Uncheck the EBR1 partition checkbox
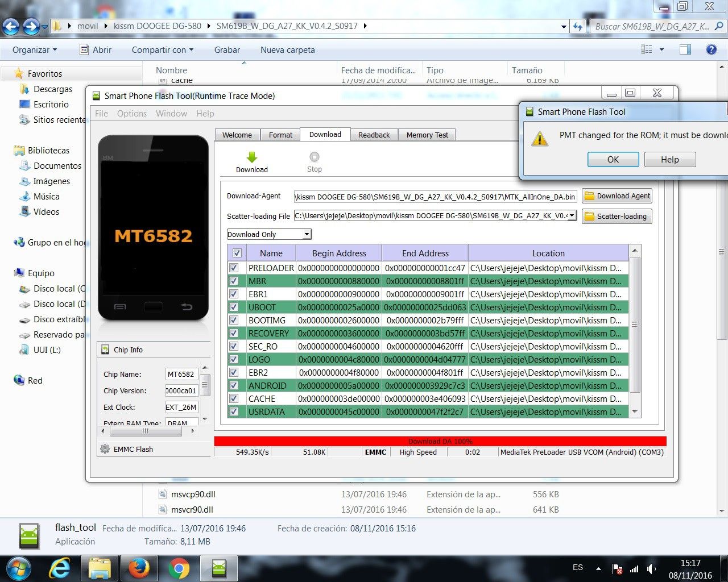This screenshot has width=728, height=582. click(234, 294)
